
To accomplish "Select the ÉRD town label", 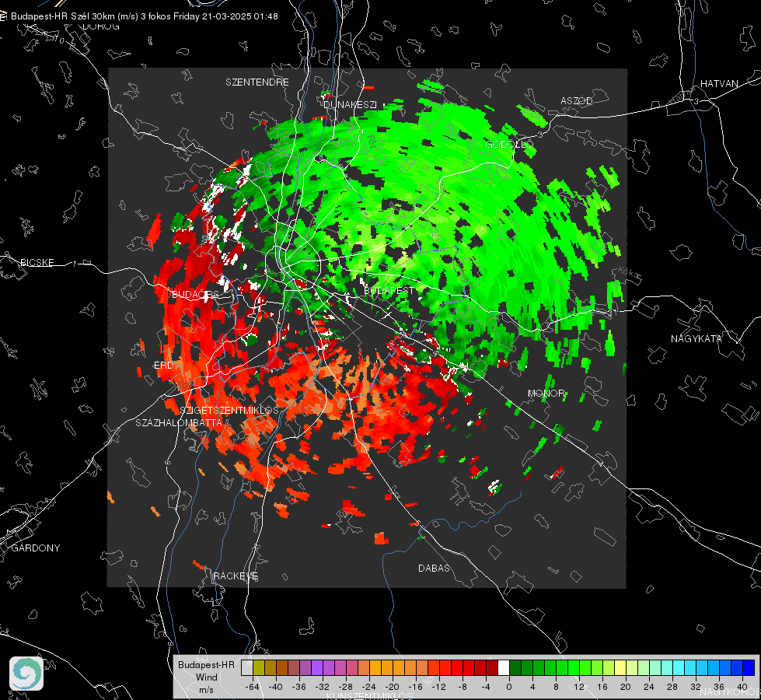I will click(163, 366).
